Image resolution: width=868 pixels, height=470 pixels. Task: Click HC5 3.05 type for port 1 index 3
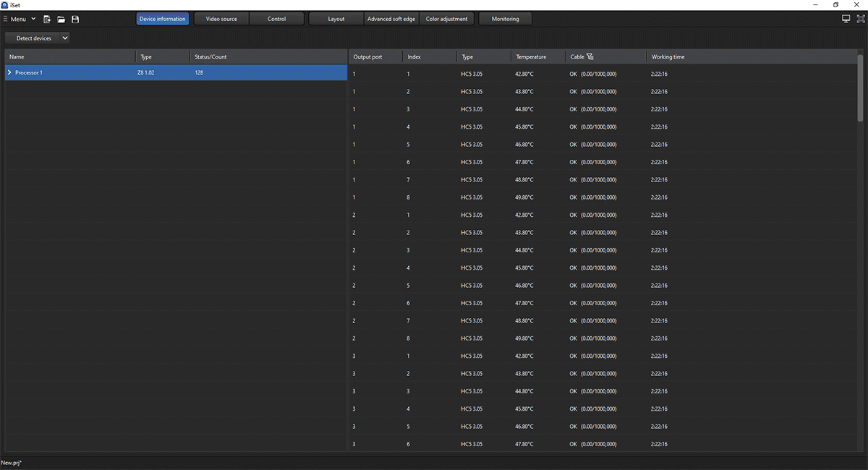(x=472, y=109)
